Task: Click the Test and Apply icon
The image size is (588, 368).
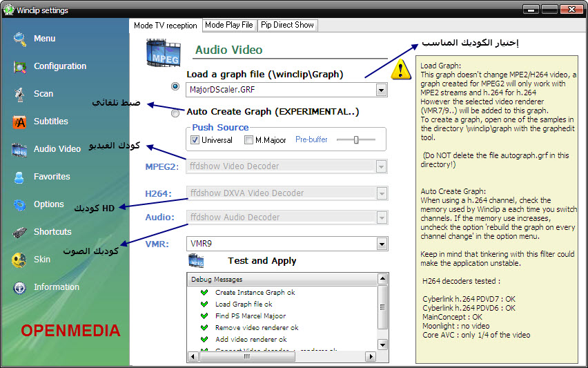Action: pos(196,261)
